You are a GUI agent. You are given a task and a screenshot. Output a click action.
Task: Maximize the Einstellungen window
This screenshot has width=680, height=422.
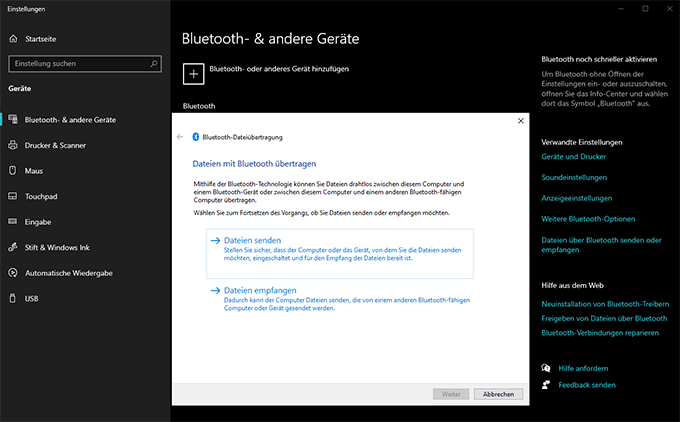coord(645,9)
